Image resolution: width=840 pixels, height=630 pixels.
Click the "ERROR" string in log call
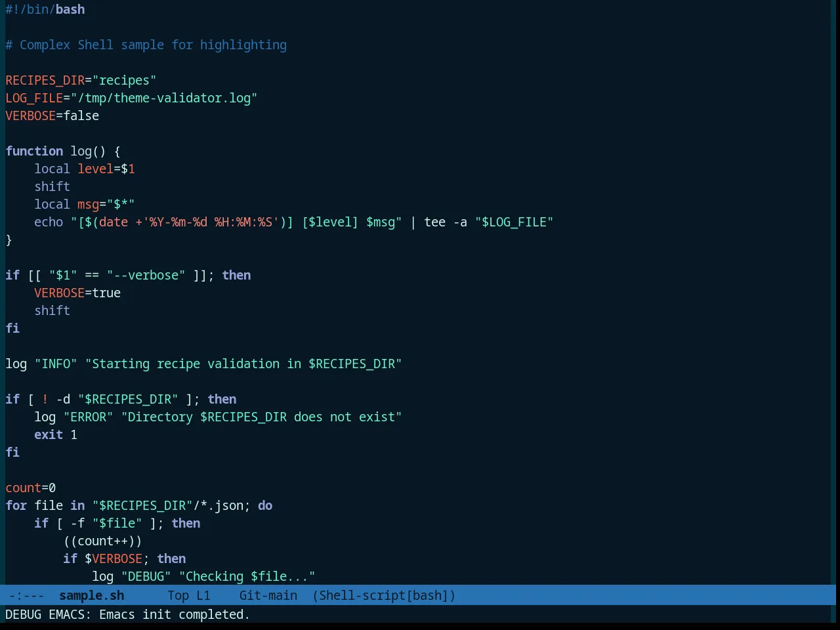(x=89, y=417)
